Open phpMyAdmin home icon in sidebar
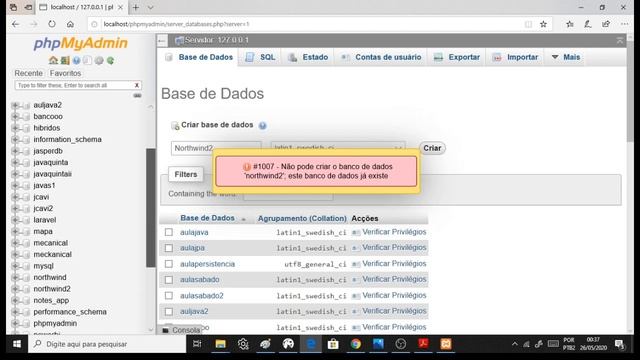Image resolution: width=640 pixels, height=360 pixels. coord(53,60)
